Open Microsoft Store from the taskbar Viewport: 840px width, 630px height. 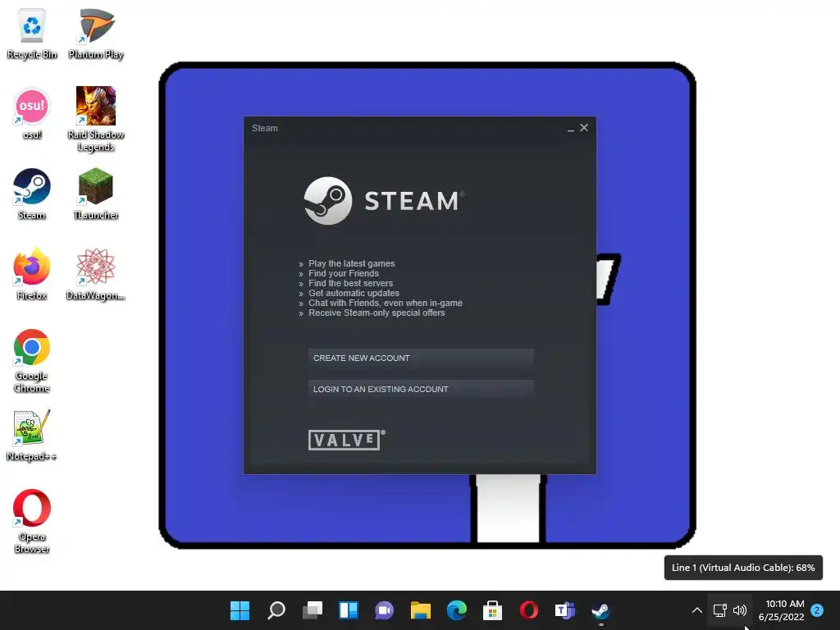[492, 610]
